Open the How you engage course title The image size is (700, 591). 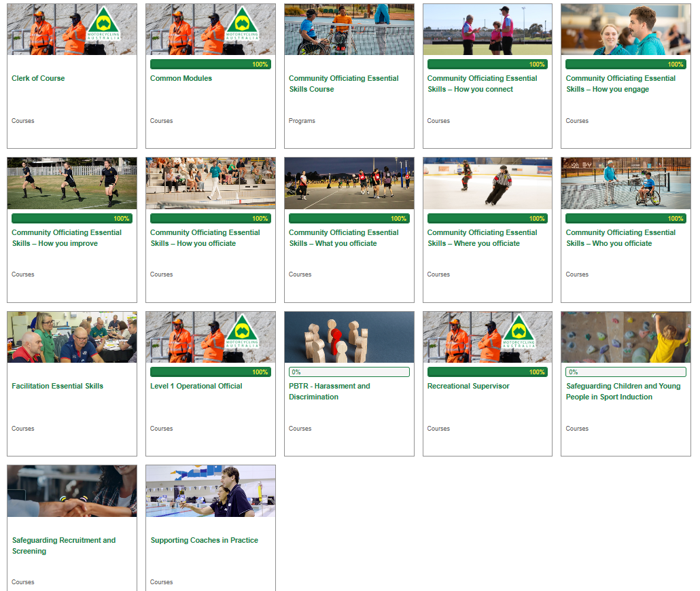(x=620, y=84)
